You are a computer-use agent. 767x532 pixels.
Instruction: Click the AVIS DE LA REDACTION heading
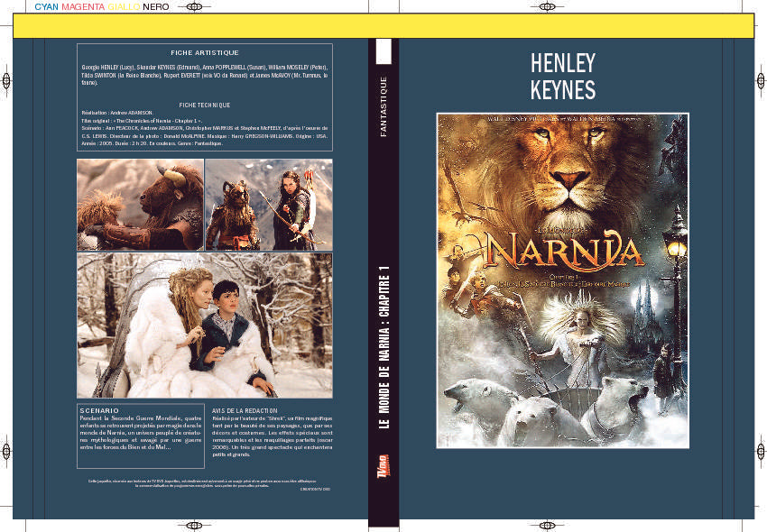[245, 411]
